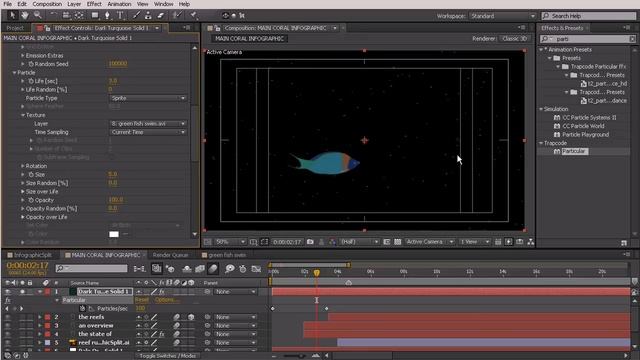Select the Roto Brush tool
The width and height of the screenshot is (640, 360).
pos(177,16)
